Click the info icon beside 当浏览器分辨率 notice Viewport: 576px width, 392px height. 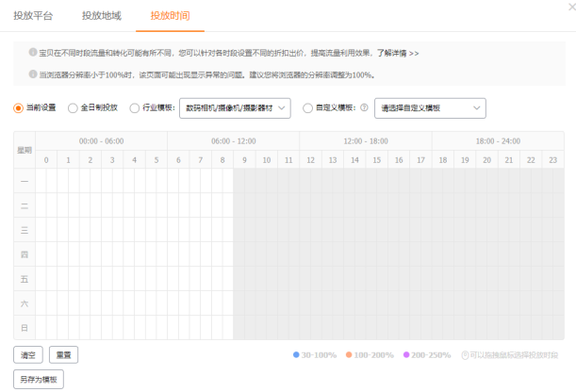(x=33, y=74)
